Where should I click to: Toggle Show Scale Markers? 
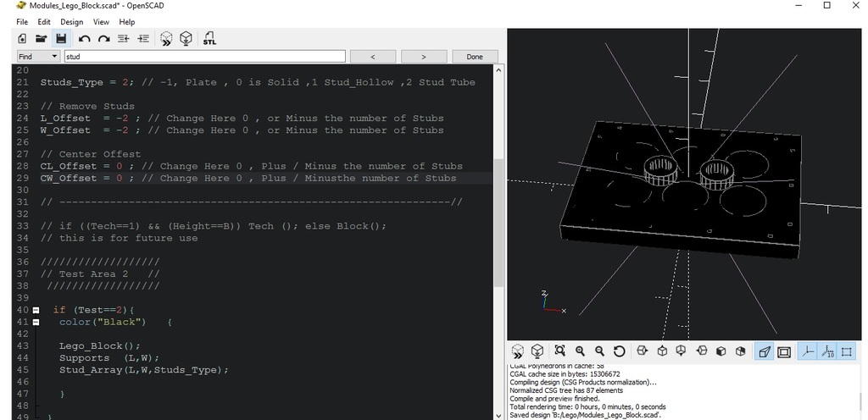(x=827, y=351)
